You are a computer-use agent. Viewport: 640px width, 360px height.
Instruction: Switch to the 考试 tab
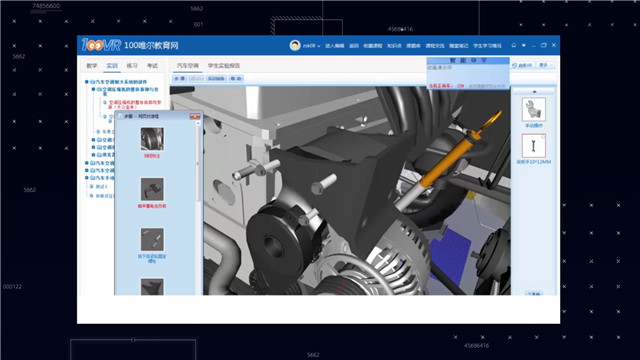[152, 66]
